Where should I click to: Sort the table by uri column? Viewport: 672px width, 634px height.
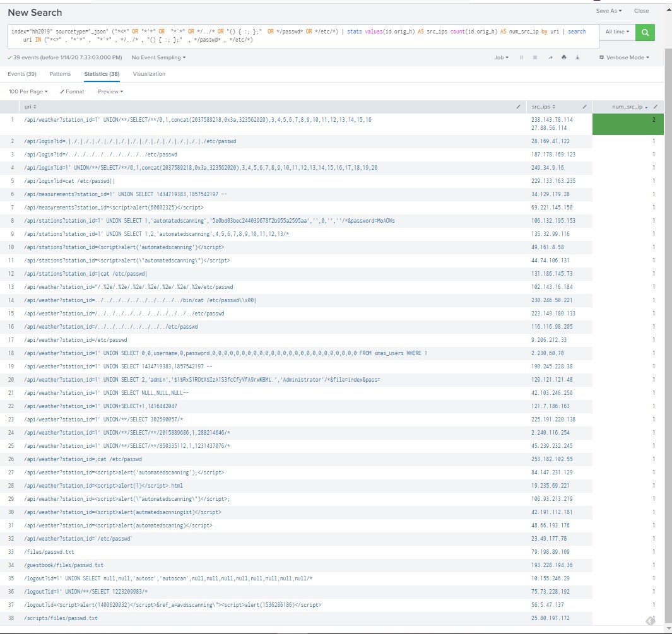point(30,107)
